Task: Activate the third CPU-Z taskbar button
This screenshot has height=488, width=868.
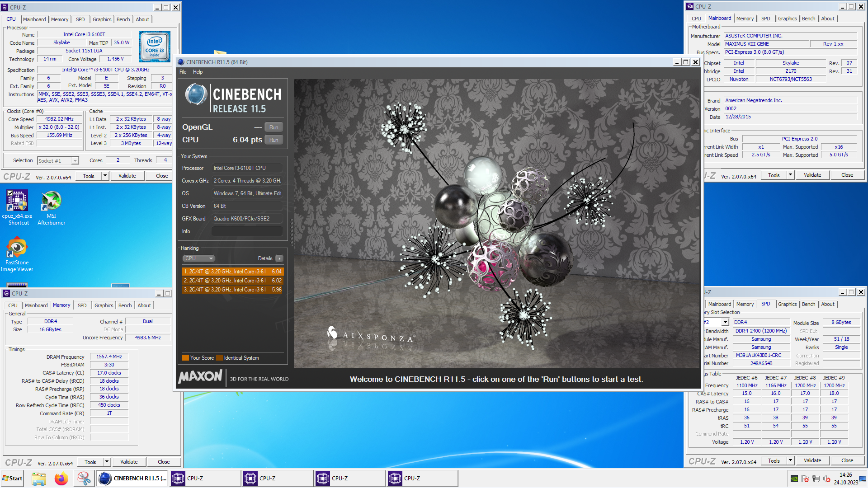Action: 350,479
